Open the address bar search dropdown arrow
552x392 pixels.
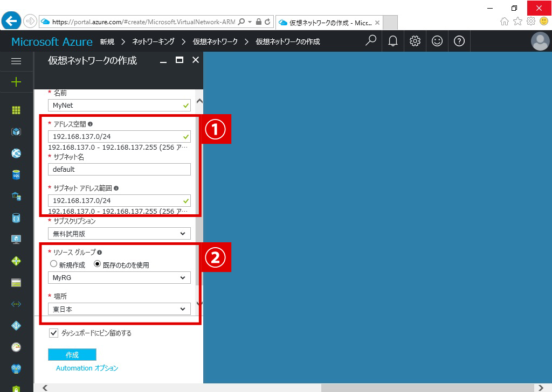[250, 22]
